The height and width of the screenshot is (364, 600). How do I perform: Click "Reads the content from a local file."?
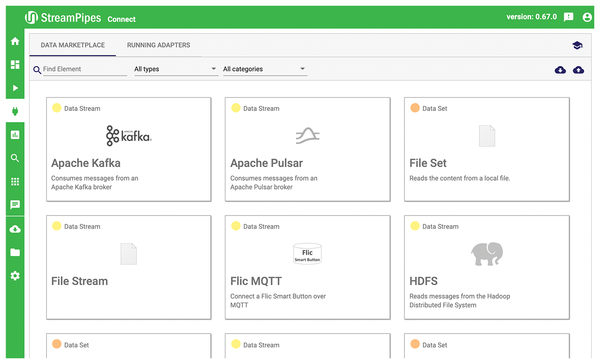(x=460, y=178)
